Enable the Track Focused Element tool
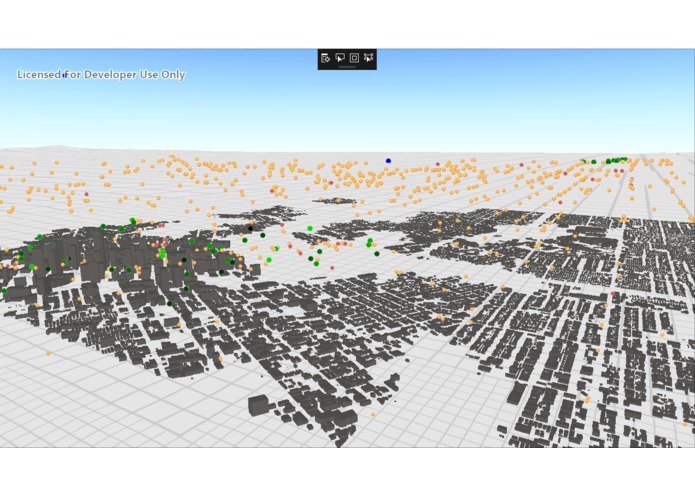This screenshot has height=494, width=695. click(368, 58)
